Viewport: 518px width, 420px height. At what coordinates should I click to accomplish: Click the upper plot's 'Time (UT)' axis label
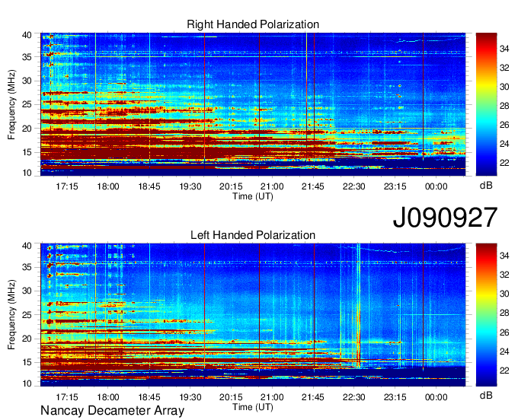pyautogui.click(x=253, y=196)
